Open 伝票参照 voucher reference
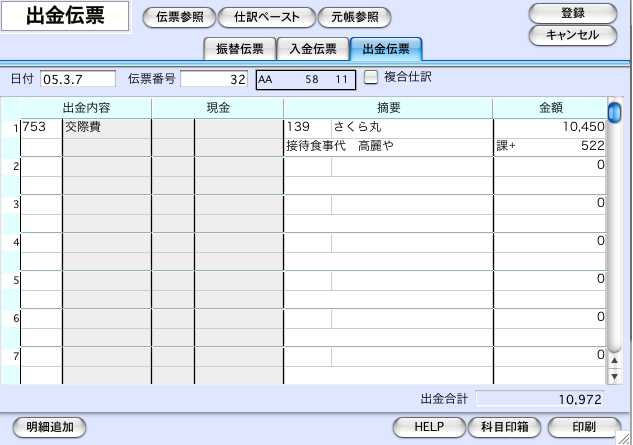The image size is (633, 445). 179,17
